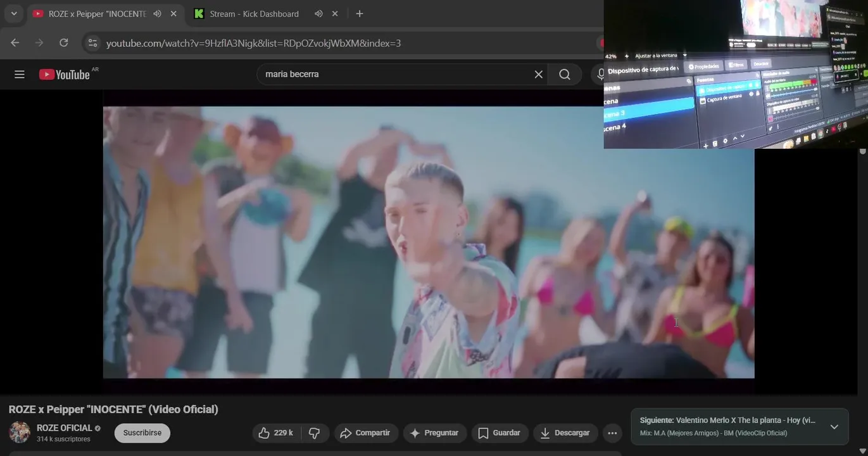Open 'Ajustar a la ventana' dropdown in OBS overlay
Image resolution: width=868 pixels, height=456 pixels.
pyautogui.click(x=661, y=56)
